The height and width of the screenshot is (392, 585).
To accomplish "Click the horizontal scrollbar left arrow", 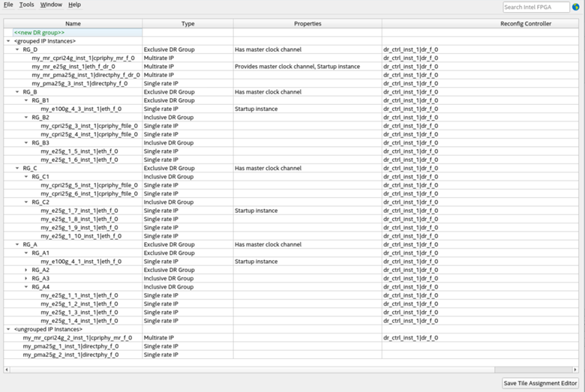I will [x=6, y=370].
